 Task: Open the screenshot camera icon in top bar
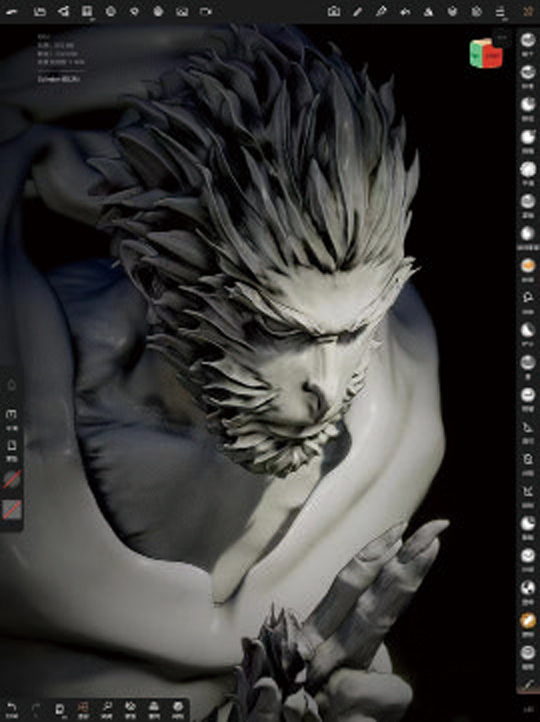coord(334,12)
